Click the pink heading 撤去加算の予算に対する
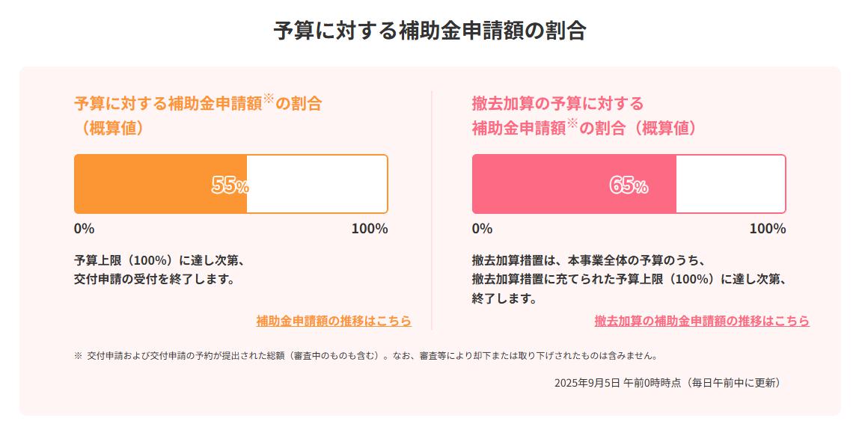Screen dimensions: 868x430 [x=558, y=103]
